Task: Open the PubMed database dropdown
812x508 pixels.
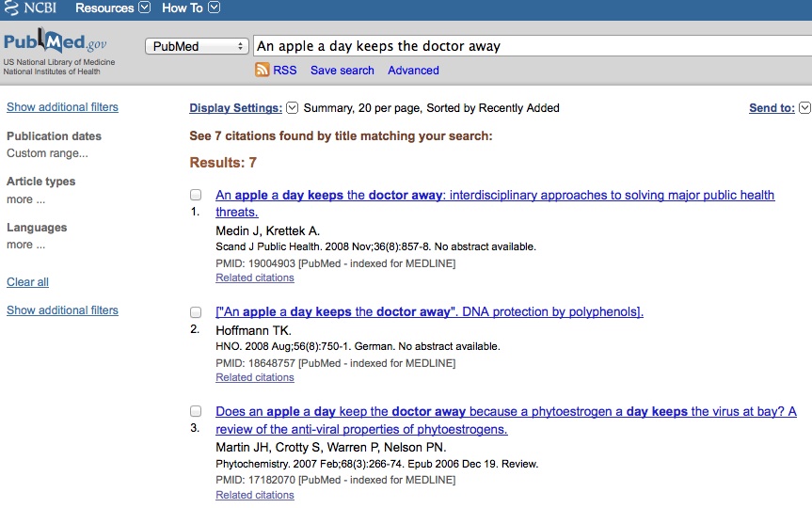Action: pos(197,46)
